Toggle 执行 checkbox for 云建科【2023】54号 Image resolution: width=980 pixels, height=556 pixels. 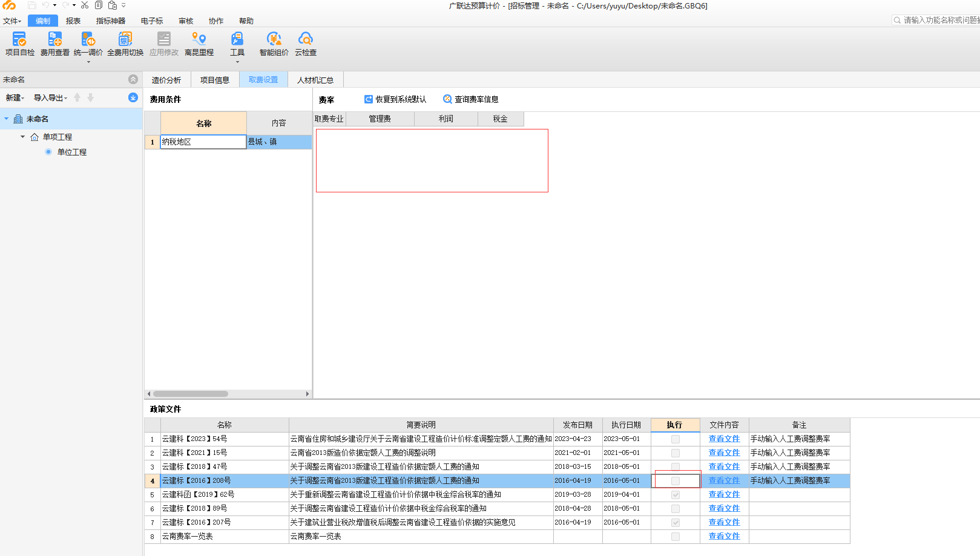(676, 439)
